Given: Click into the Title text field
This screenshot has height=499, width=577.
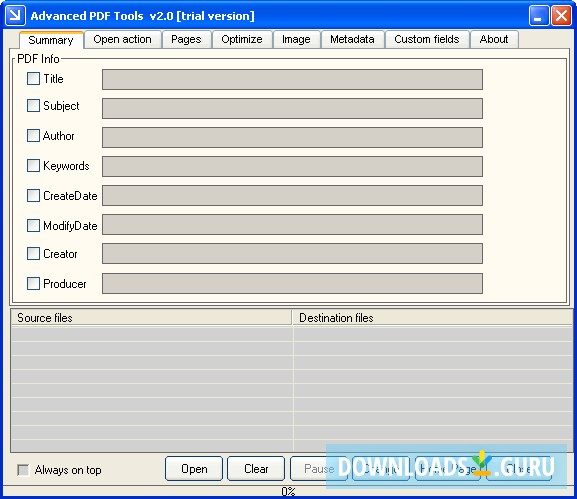Looking at the screenshot, I should (292, 79).
